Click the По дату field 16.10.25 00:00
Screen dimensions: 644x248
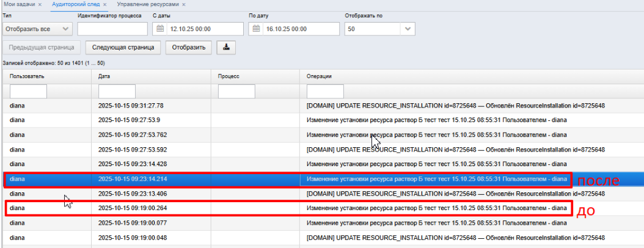pyautogui.click(x=301, y=29)
